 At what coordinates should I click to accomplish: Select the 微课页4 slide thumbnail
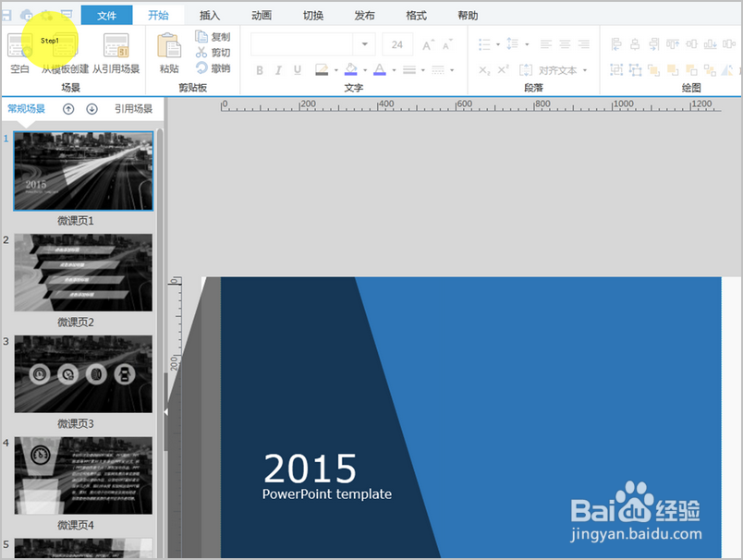click(x=83, y=476)
